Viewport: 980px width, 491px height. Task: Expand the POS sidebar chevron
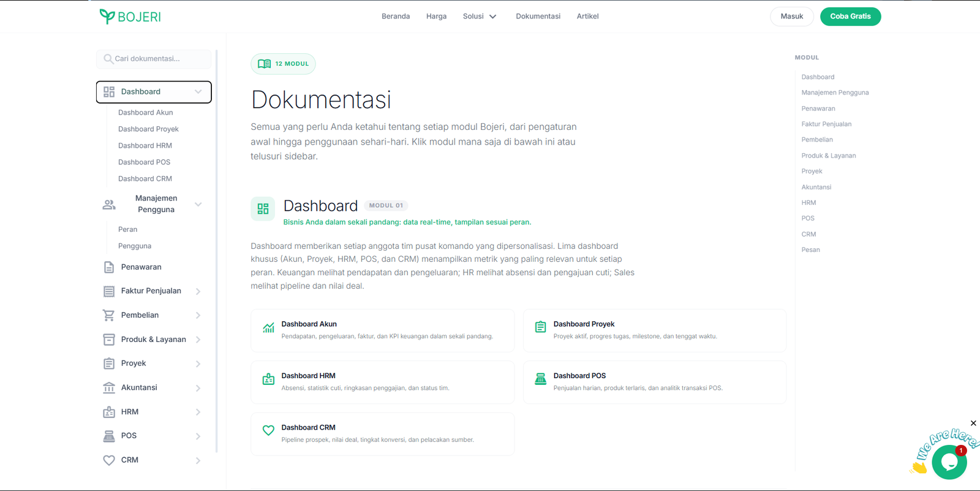click(x=198, y=436)
